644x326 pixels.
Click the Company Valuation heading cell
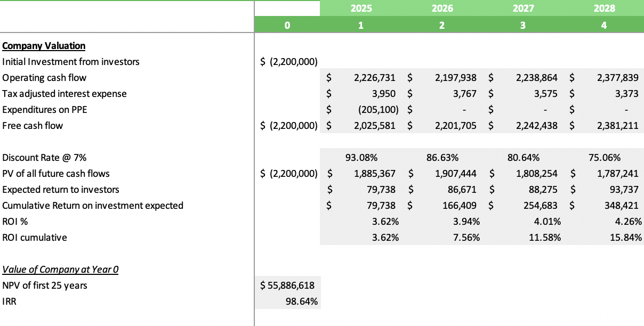44,46
